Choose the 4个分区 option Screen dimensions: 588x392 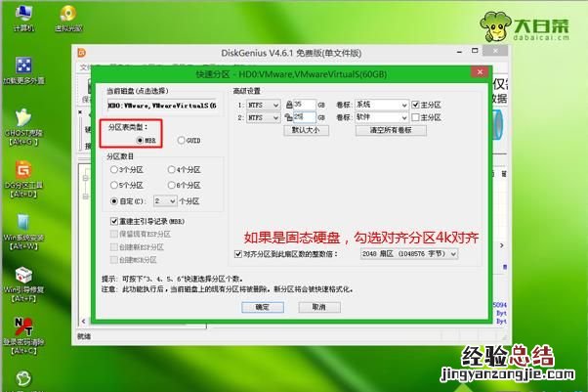[x=185, y=170]
